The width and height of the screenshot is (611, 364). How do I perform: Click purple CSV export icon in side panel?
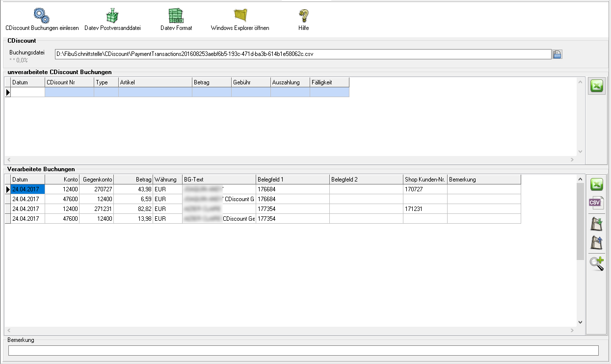coord(597,203)
